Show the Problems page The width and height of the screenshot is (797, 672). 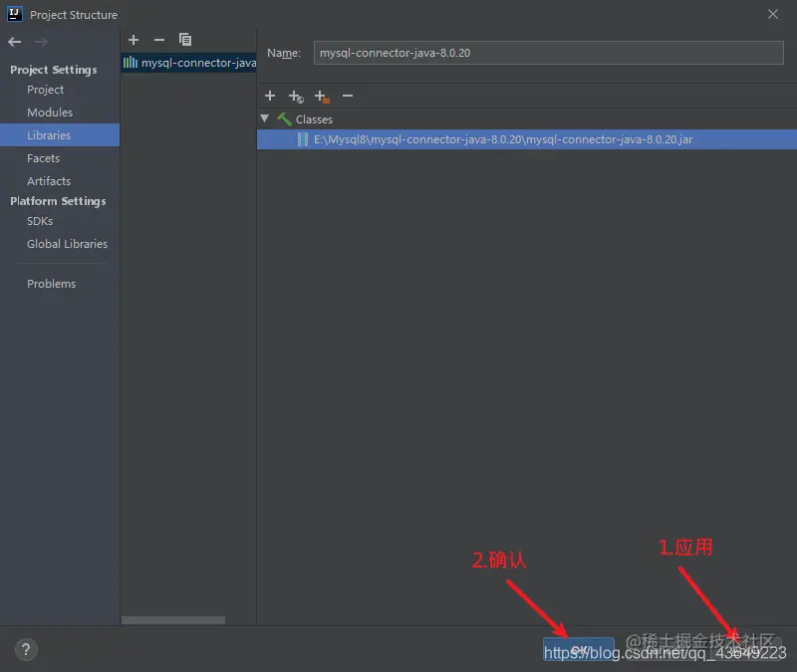52,284
